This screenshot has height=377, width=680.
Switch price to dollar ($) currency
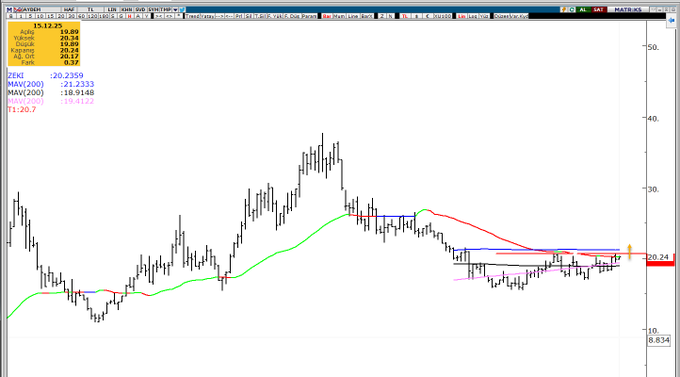416,16
